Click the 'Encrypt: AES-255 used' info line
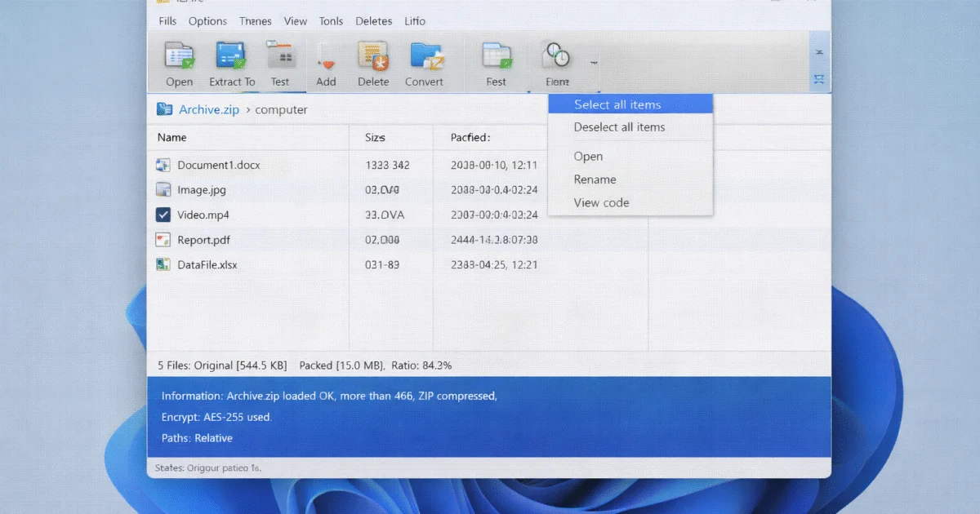980x514 pixels. [x=216, y=417]
